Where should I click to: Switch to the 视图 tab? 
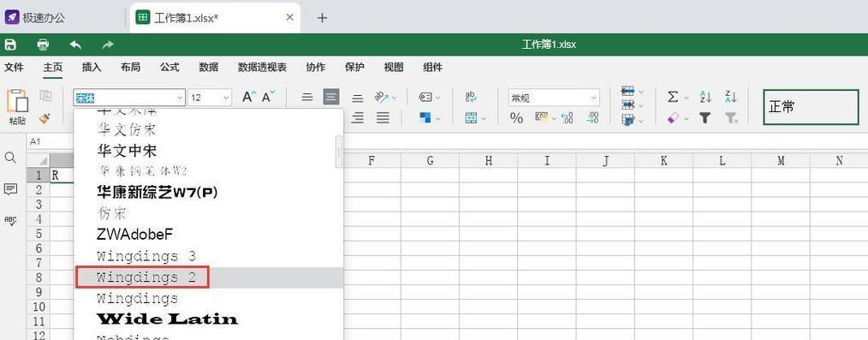(394, 68)
